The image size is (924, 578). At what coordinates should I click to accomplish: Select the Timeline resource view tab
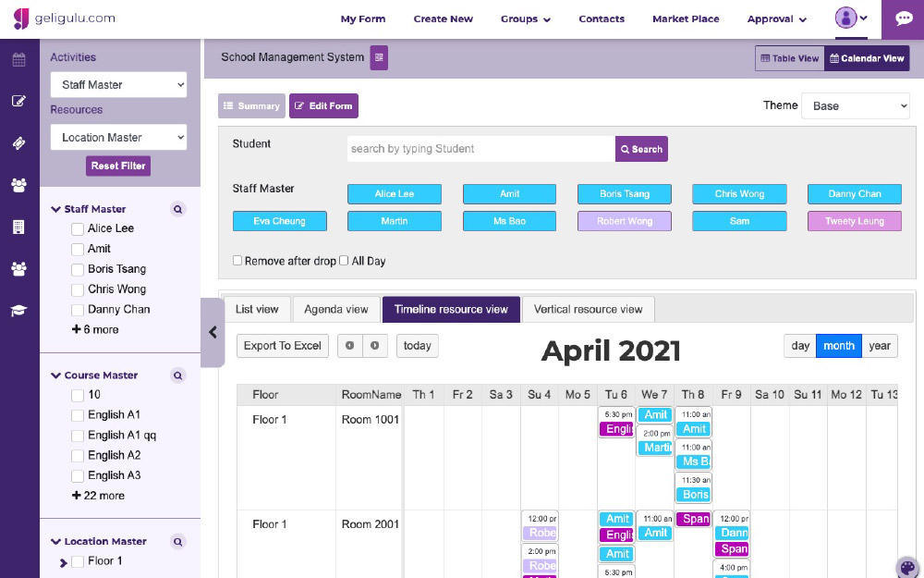coord(451,309)
